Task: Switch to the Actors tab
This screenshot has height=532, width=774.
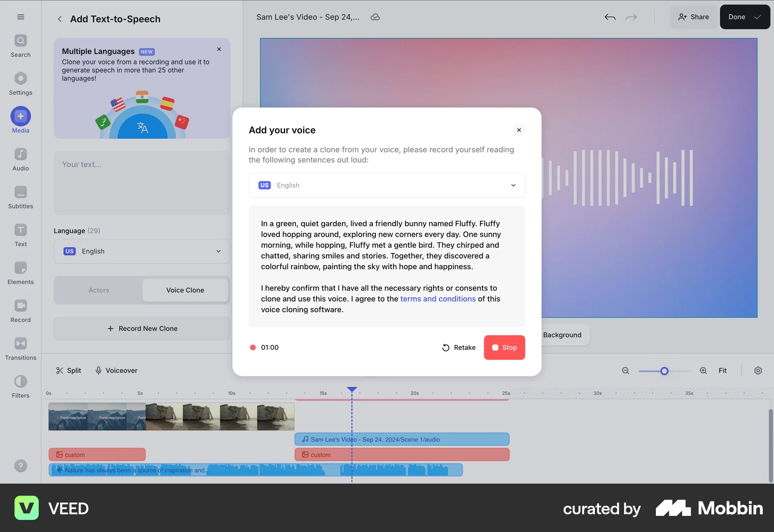Action: coord(98,290)
